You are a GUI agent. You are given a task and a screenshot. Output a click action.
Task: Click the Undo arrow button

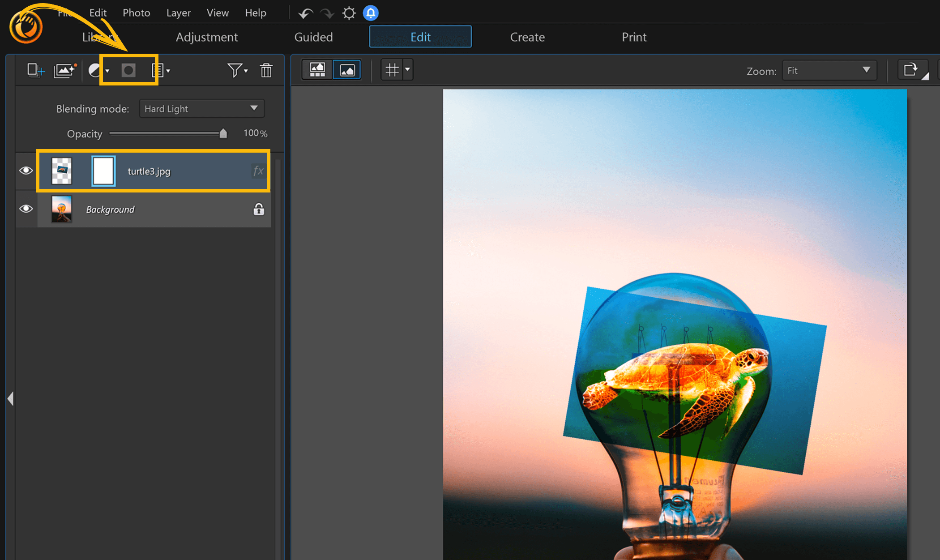pos(305,13)
